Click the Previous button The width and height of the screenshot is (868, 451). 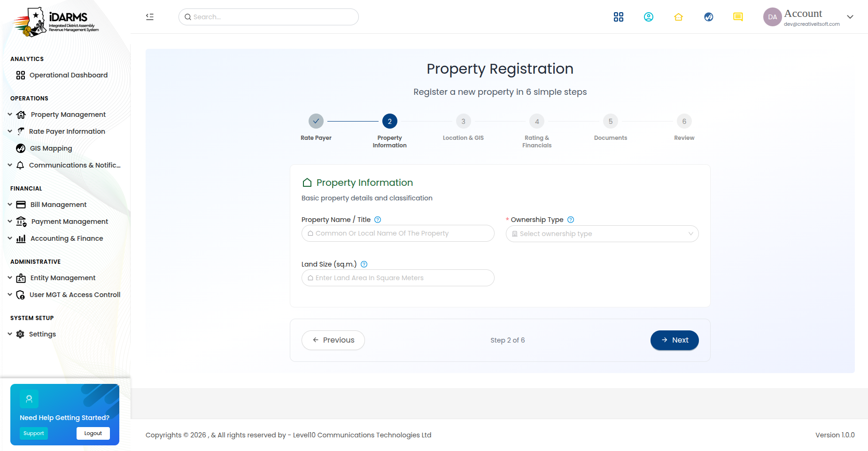[x=333, y=340]
